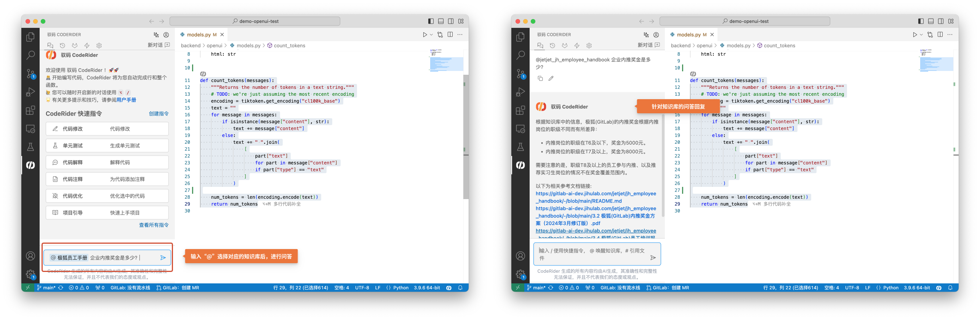Open Source Control in left window
Viewport: 980px width, 320px height.
(x=30, y=74)
